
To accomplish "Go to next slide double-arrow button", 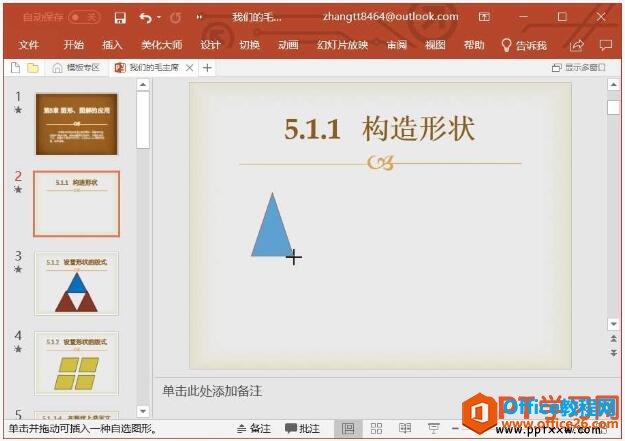I will [613, 353].
